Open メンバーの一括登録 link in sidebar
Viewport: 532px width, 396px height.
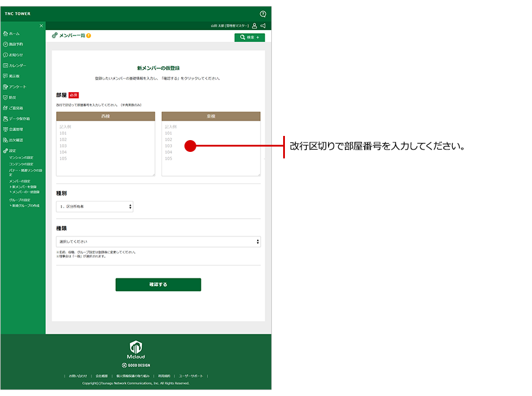(25, 192)
